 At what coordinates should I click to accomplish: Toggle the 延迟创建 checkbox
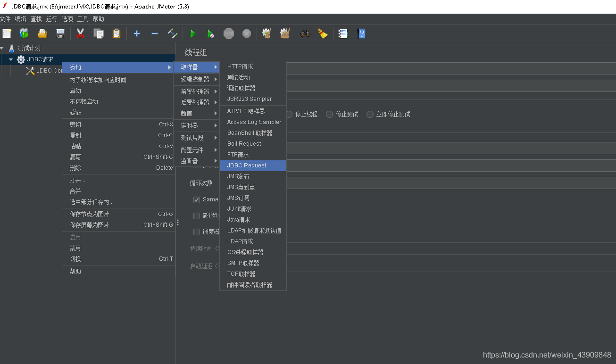197,215
